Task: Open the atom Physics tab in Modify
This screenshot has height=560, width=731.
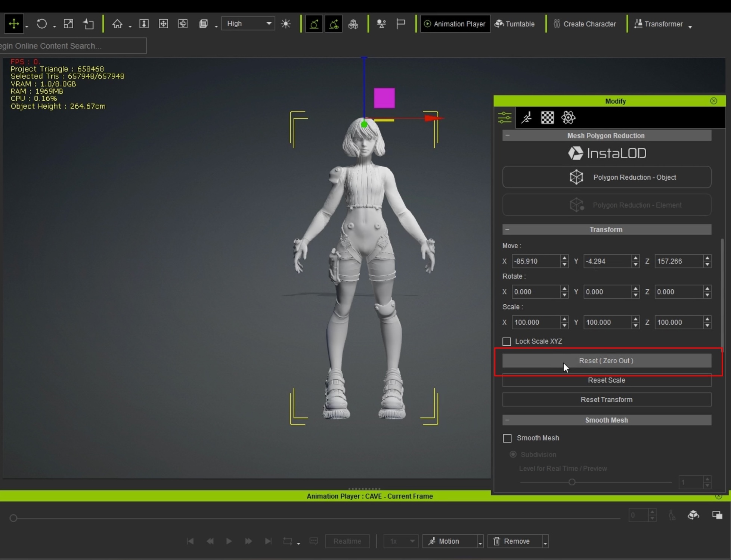Action: click(568, 118)
